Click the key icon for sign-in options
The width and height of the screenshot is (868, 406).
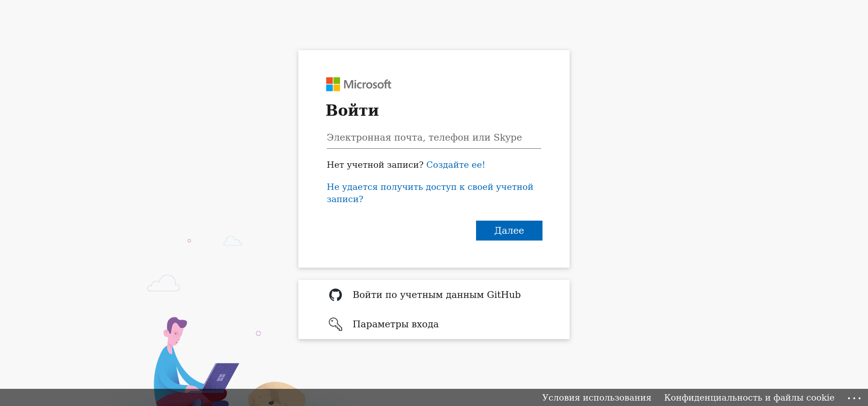[x=335, y=324]
